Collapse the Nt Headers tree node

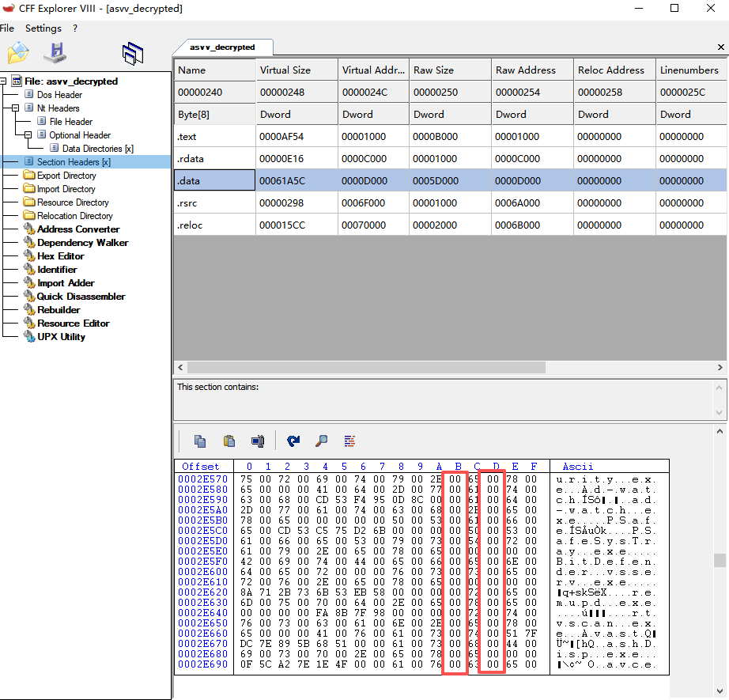[15, 108]
